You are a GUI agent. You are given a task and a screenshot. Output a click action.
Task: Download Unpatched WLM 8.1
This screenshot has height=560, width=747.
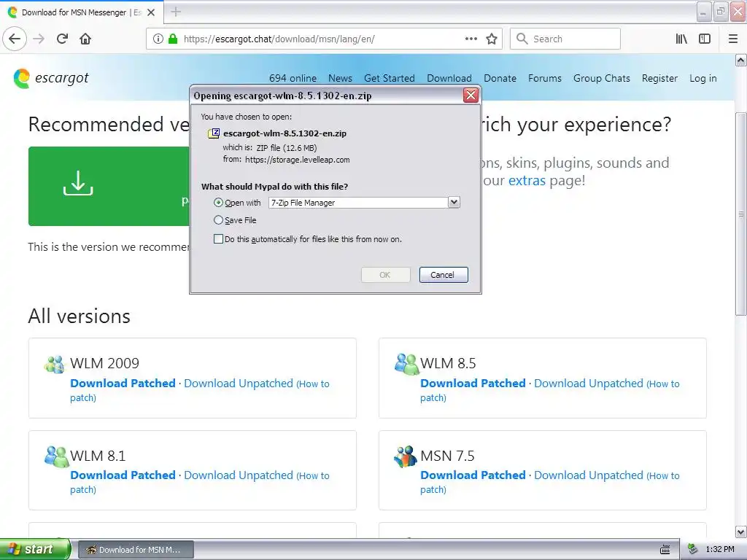[x=239, y=475]
